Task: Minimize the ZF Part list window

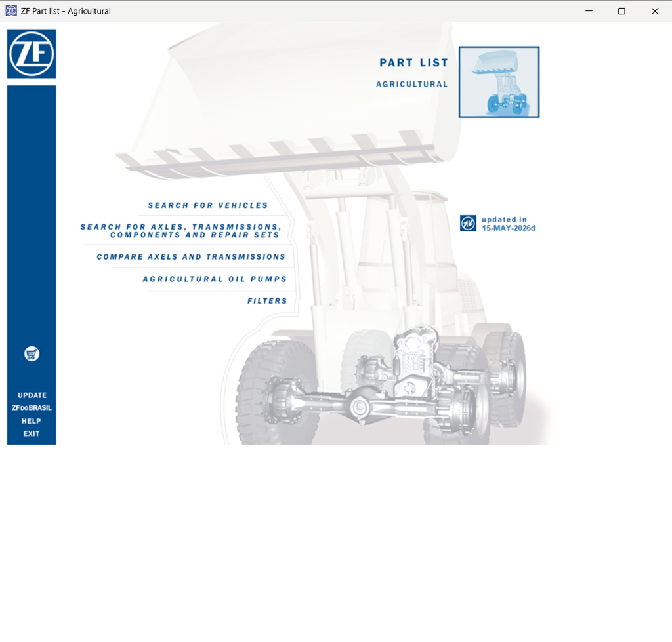Action: (x=589, y=11)
